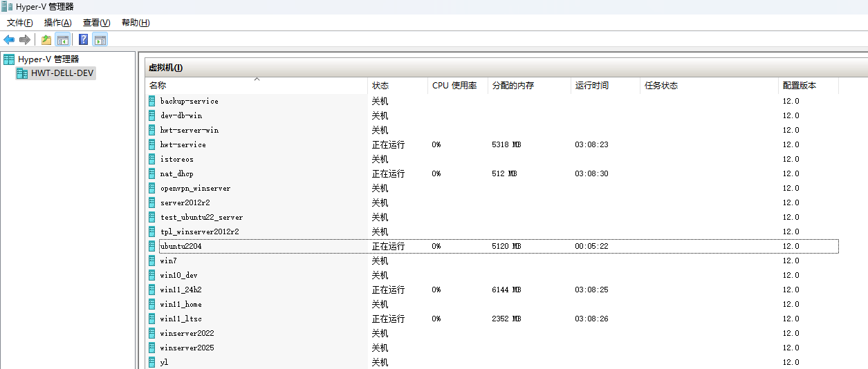Open the 文件(F) menu
Screen dimensions: 868x369
(x=20, y=23)
